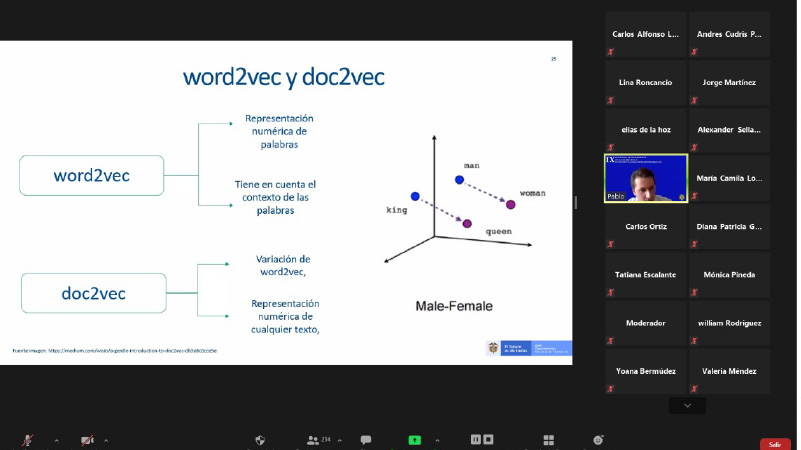Viewport: 801px width, 450px height.
Task: Unmute the microphone in the Zoom toolbar
Action: tap(27, 440)
